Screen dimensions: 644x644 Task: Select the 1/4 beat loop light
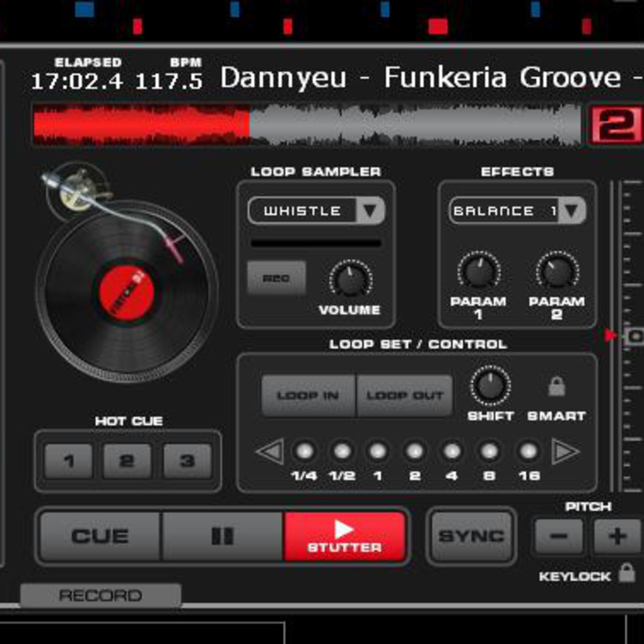305,452
